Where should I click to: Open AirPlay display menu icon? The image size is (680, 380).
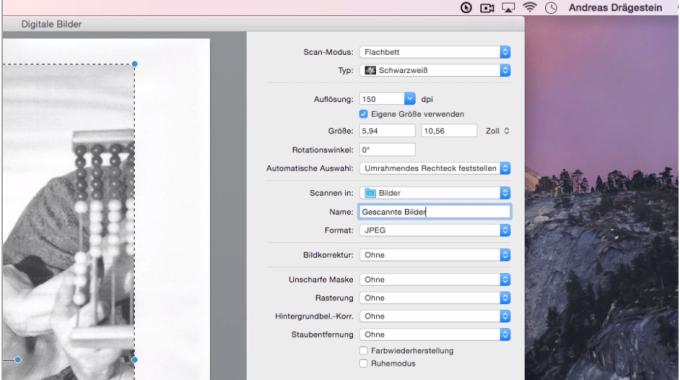(508, 7)
